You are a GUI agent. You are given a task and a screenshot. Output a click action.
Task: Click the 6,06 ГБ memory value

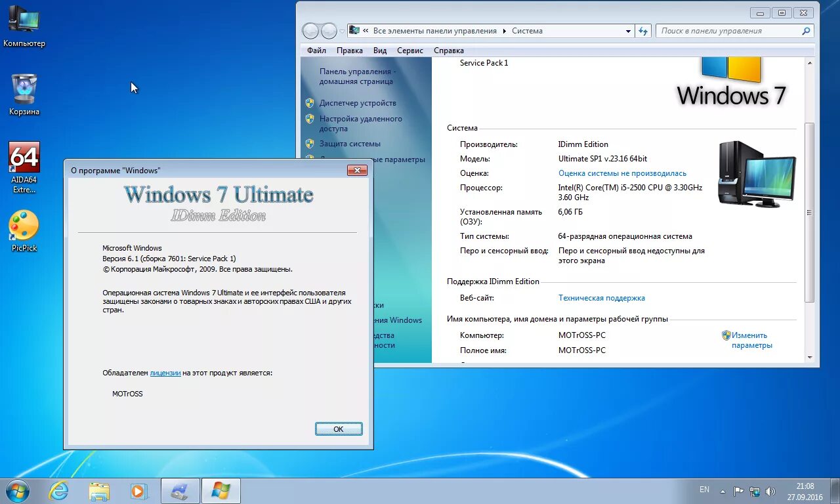coord(570,212)
